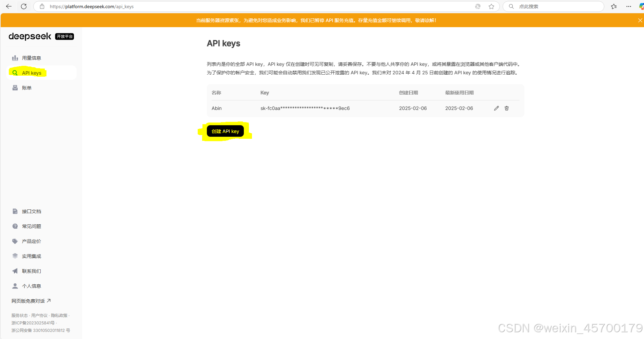Image resolution: width=644 pixels, height=339 pixels.
Task: Open browser three-dot menu
Action: coord(629,6)
